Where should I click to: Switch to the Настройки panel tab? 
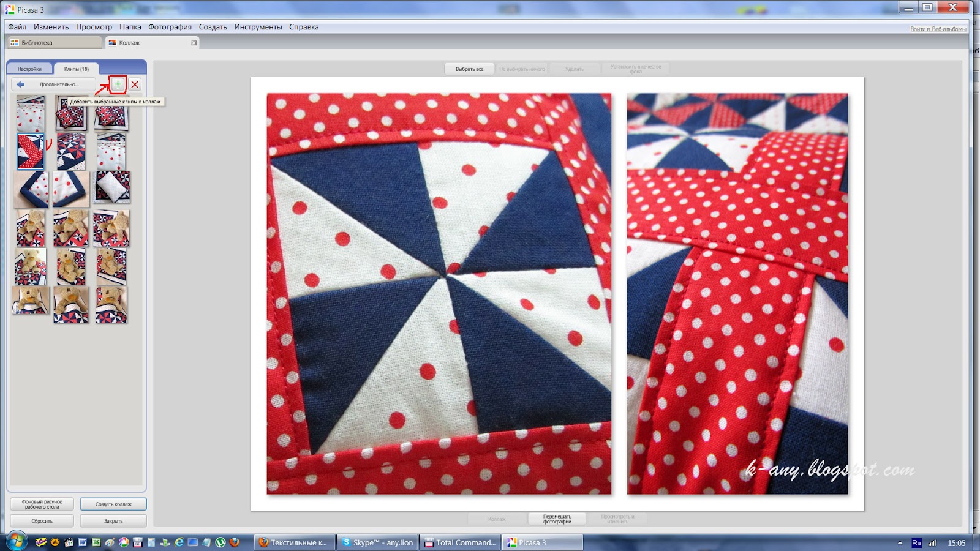click(x=29, y=69)
